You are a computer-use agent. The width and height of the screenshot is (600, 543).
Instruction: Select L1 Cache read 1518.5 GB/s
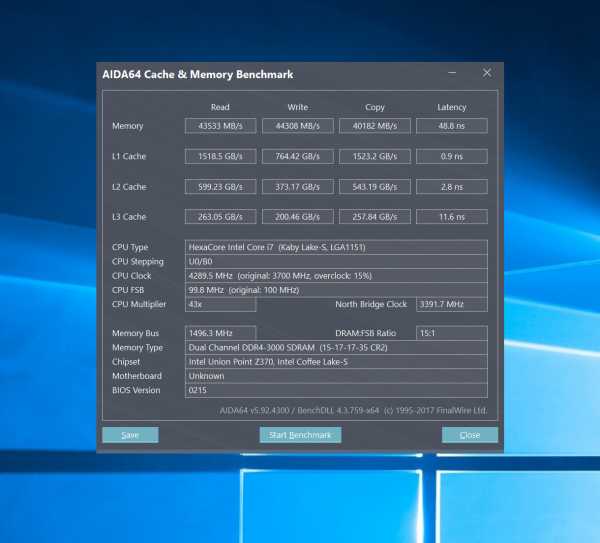coord(220,156)
